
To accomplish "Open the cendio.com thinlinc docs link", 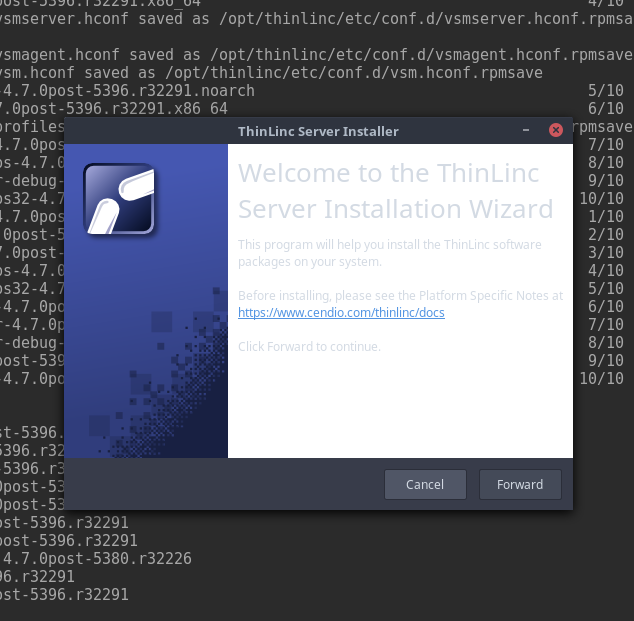I will click(341, 313).
